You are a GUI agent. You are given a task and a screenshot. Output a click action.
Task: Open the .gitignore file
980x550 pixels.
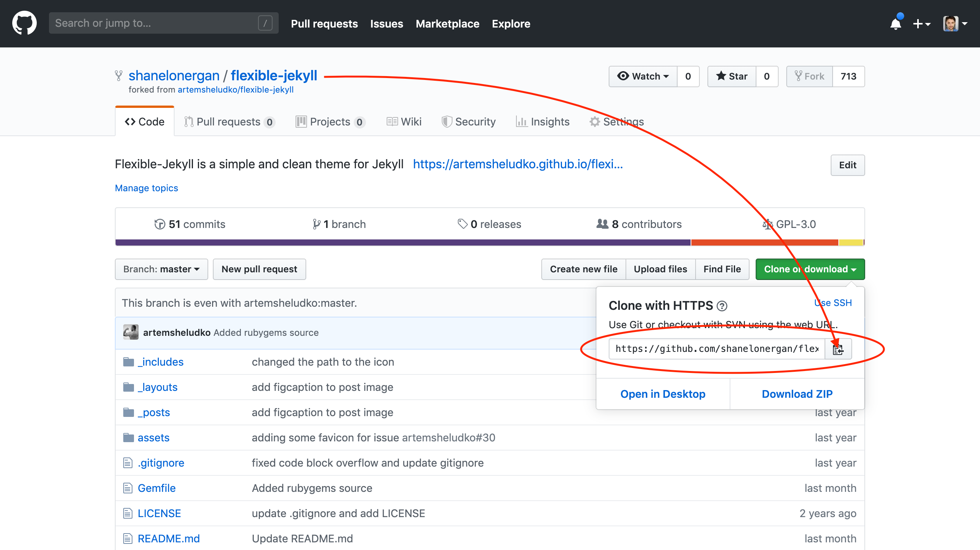[161, 462]
